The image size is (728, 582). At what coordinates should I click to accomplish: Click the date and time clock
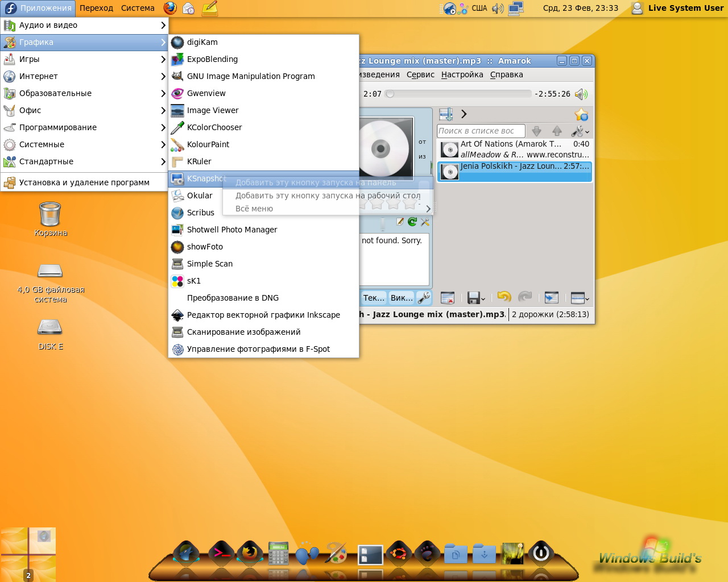tap(580, 8)
